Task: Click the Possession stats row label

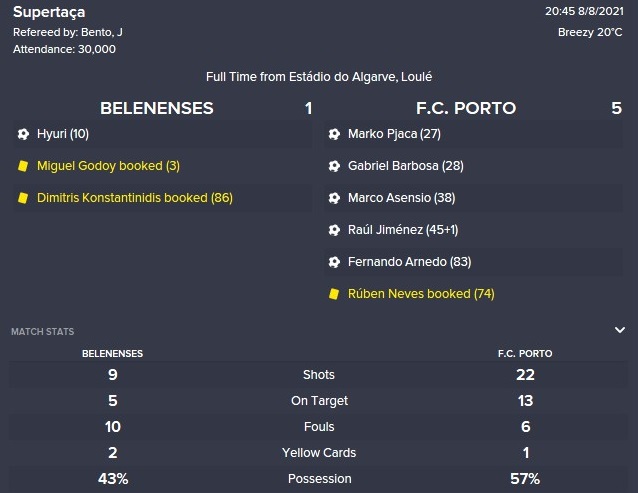Action: pyautogui.click(x=319, y=479)
